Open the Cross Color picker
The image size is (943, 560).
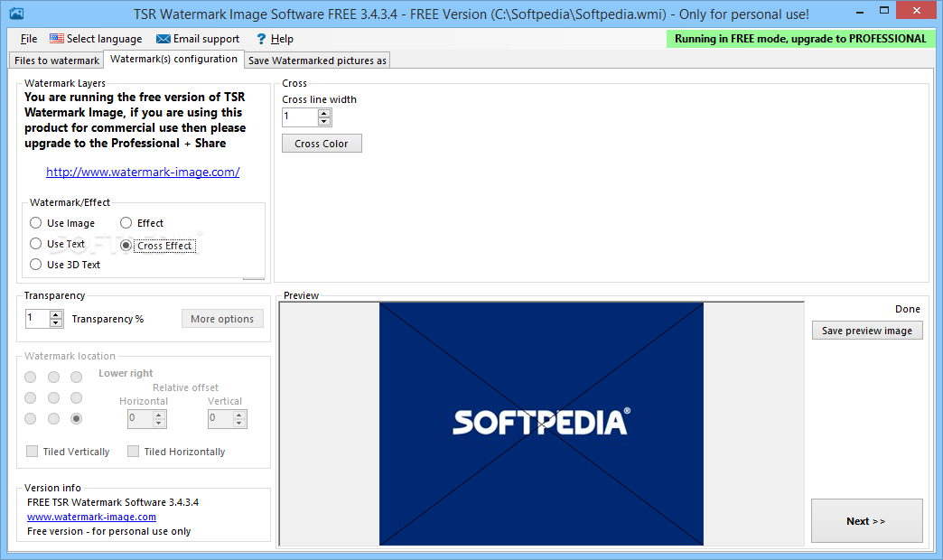click(322, 144)
